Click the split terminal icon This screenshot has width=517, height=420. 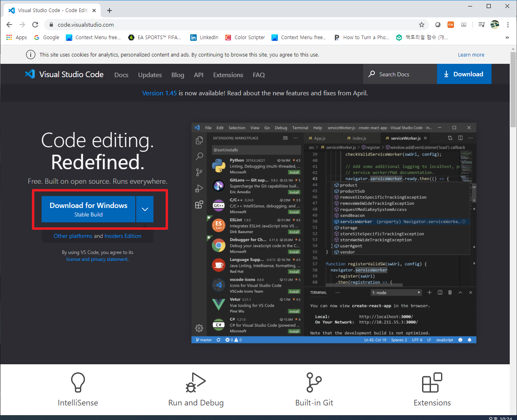pyautogui.click(x=440, y=292)
